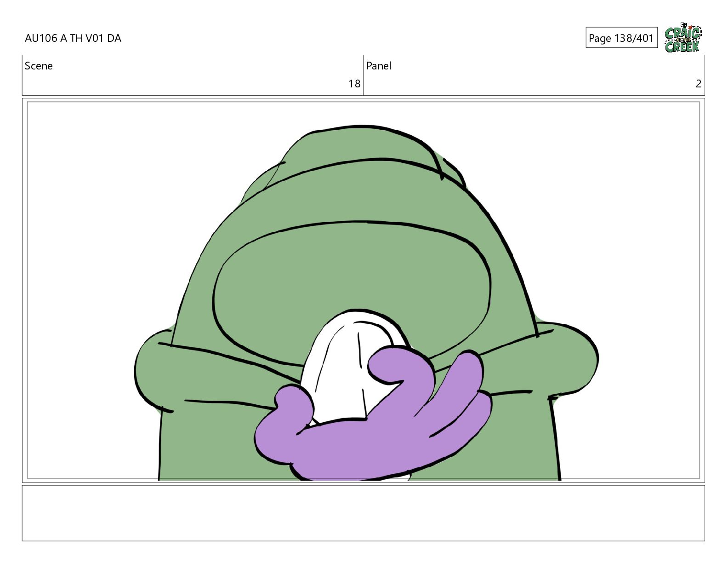Click the empty notes box below the panel
This screenshot has height=563, width=728.
coord(364,513)
